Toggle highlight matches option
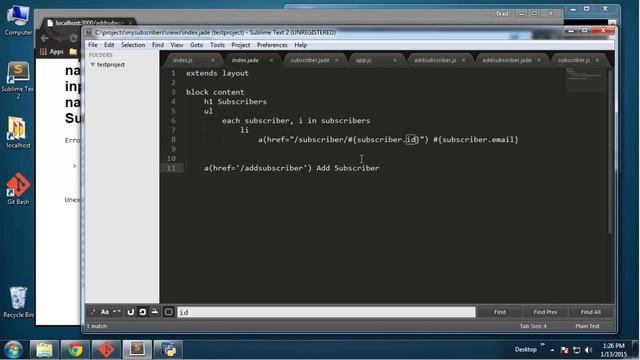 (168, 312)
